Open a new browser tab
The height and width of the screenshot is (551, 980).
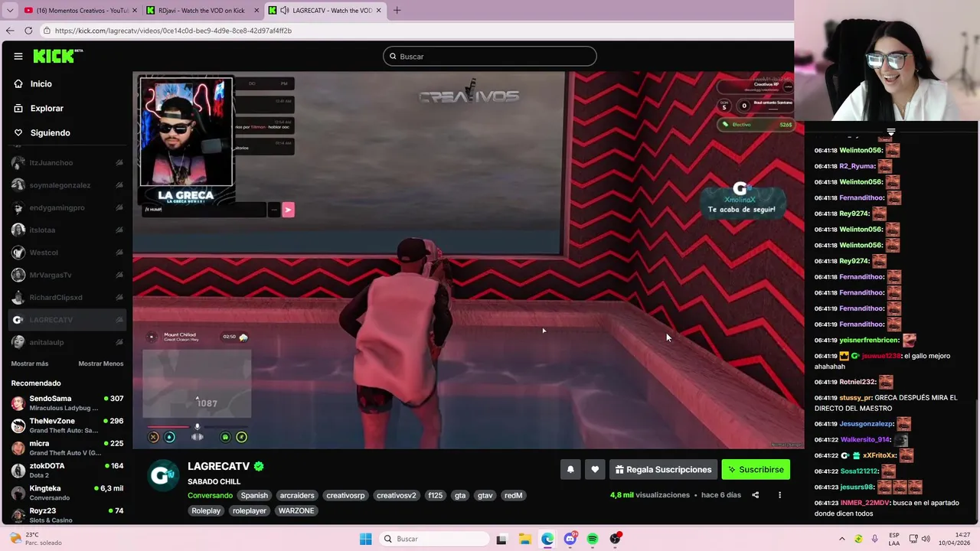pos(397,11)
